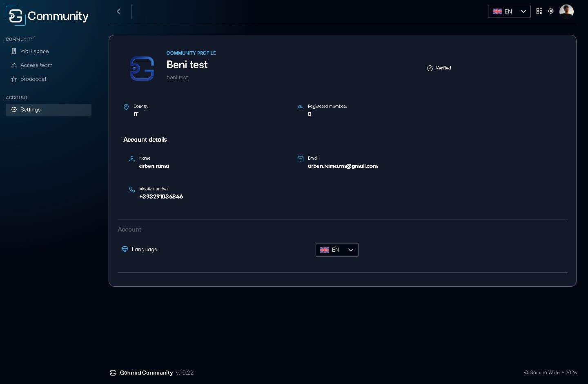This screenshot has width=588, height=384.
Task: Open settings gear icon in top bar
Action: click(551, 11)
